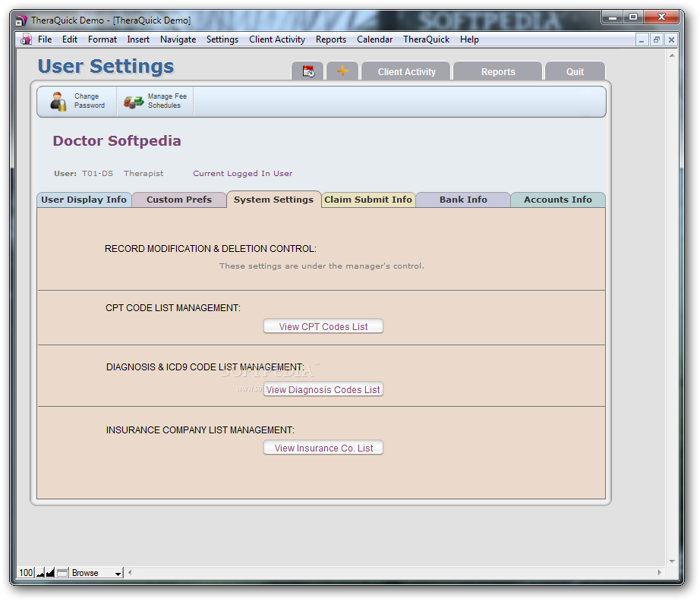Click the horizontal scrollbar left arrow
The image size is (700, 601).
(130, 572)
